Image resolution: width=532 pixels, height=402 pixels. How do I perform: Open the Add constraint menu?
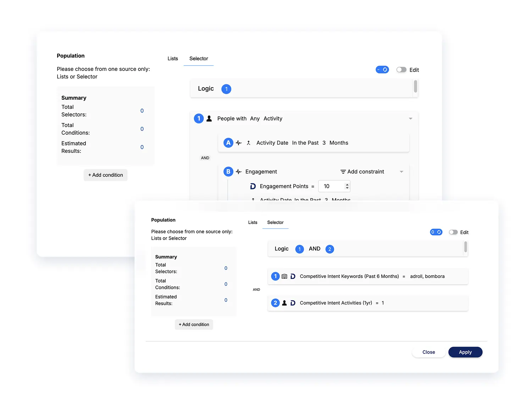click(362, 172)
